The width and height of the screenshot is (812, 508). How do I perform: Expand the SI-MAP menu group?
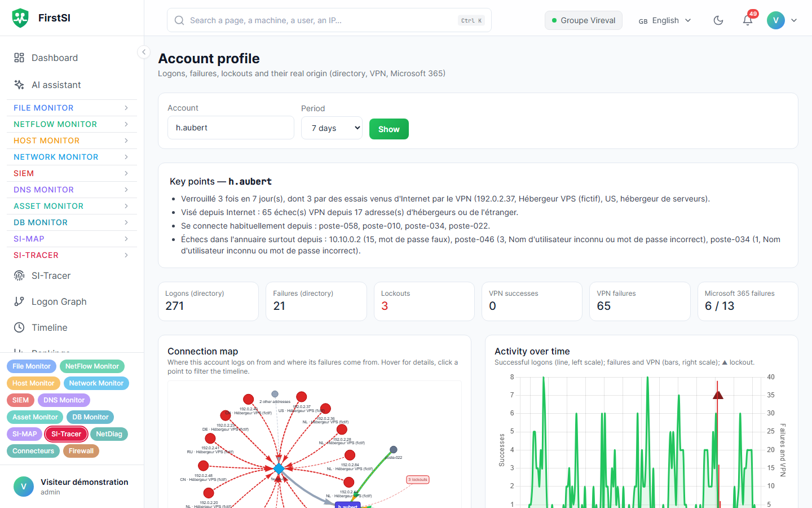(x=72, y=239)
